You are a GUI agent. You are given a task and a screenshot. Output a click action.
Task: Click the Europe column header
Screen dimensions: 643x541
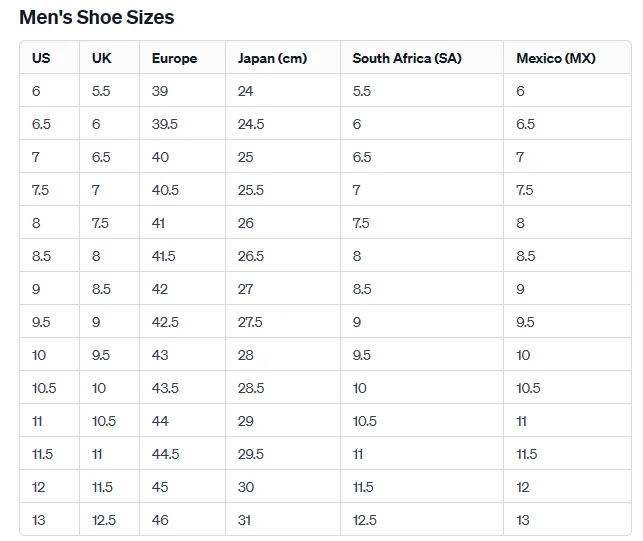174,58
